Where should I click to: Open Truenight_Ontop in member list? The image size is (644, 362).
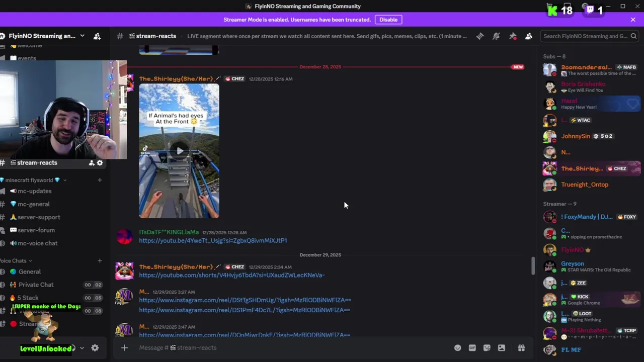pyautogui.click(x=591, y=185)
